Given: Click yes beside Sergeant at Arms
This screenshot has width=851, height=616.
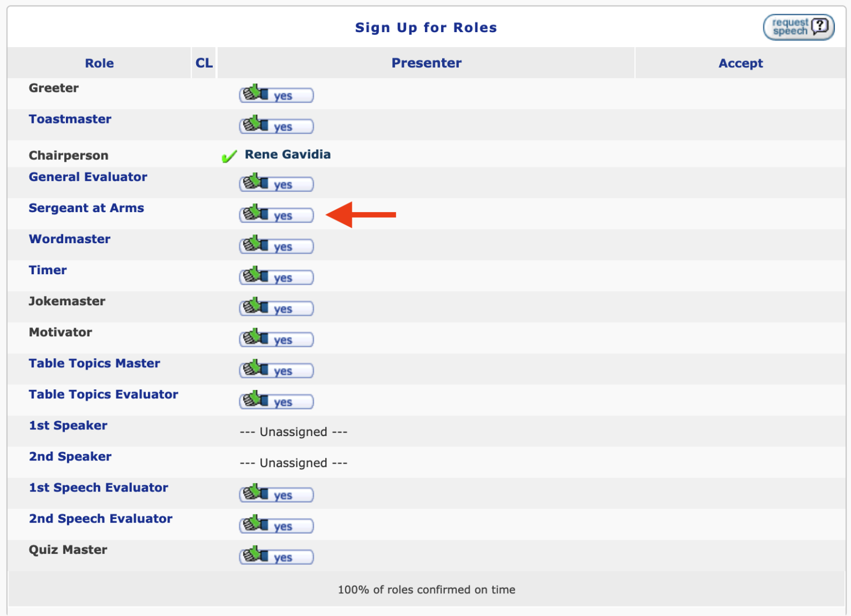Looking at the screenshot, I should (276, 214).
